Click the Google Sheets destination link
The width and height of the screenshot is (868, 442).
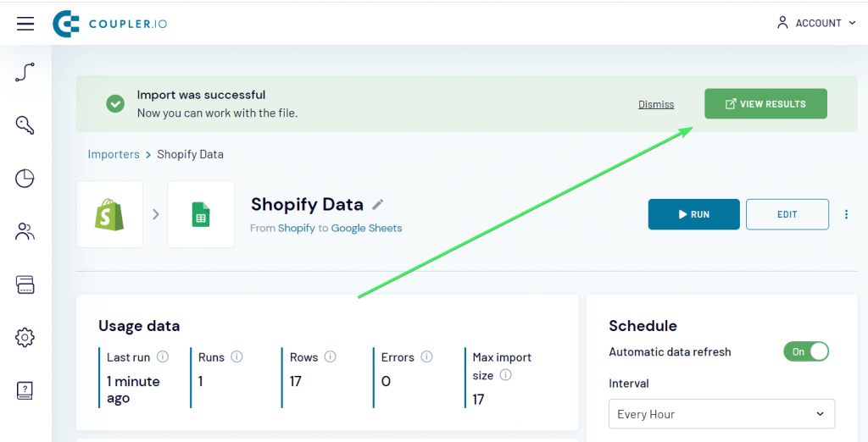(x=366, y=228)
